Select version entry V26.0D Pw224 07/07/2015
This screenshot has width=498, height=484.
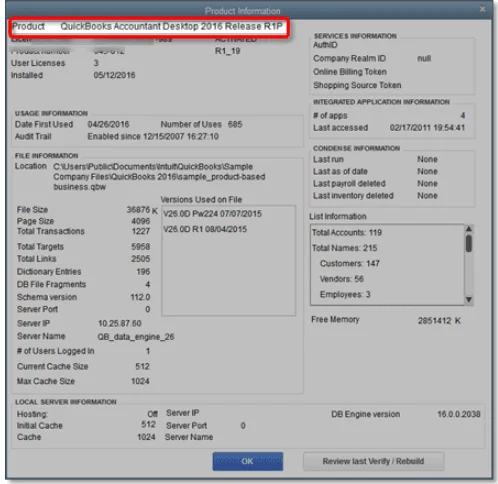[x=212, y=214]
